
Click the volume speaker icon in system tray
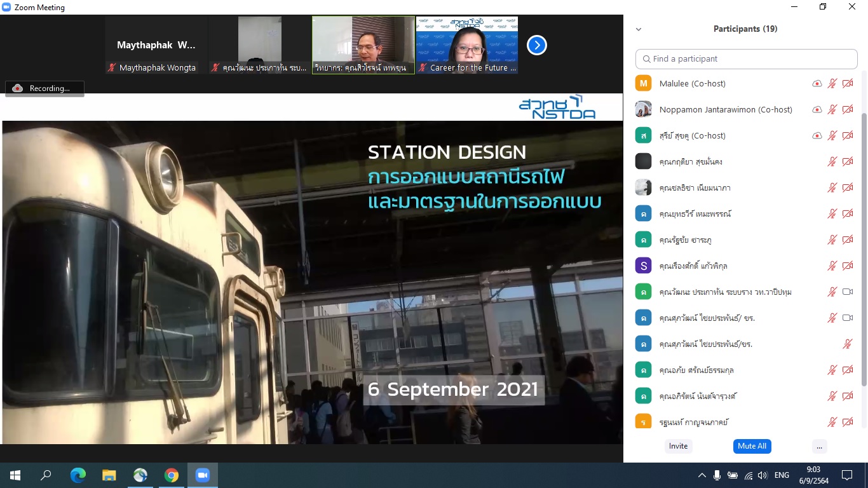click(763, 475)
